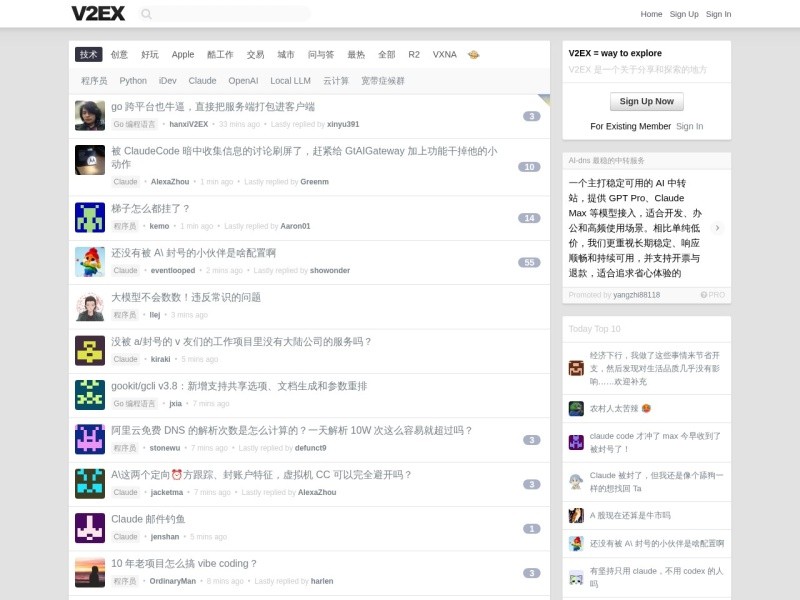Open the Home link
This screenshot has width=800, height=600.
click(x=651, y=14)
